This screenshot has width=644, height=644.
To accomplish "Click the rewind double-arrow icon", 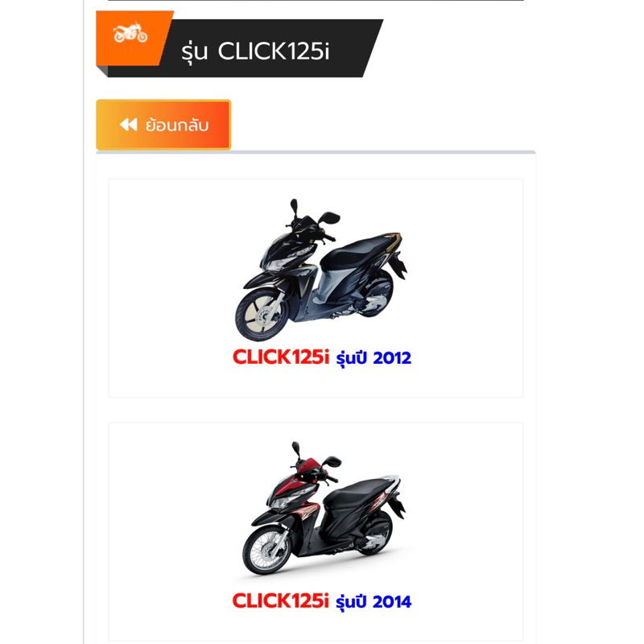I will tap(129, 125).
